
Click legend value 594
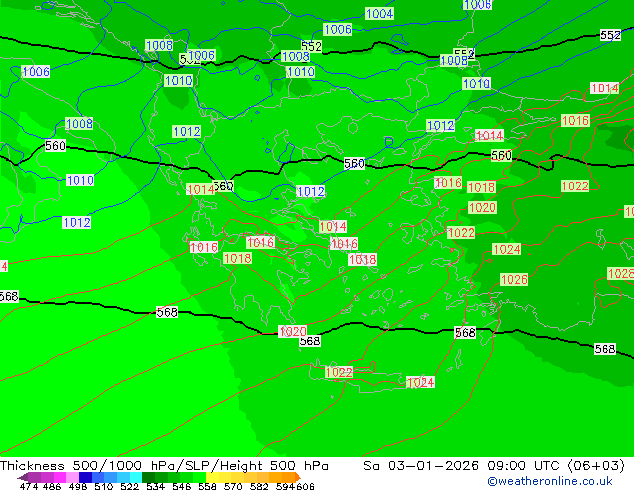coord(285,486)
